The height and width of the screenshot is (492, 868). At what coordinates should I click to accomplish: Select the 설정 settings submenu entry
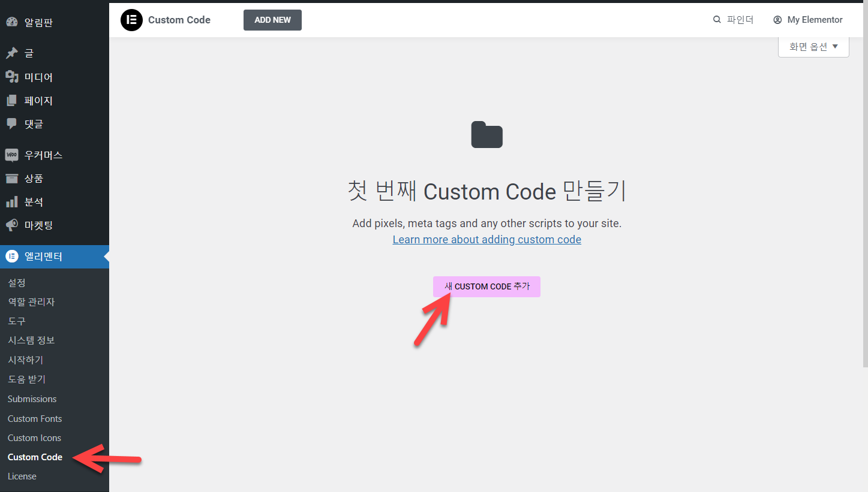(16, 282)
